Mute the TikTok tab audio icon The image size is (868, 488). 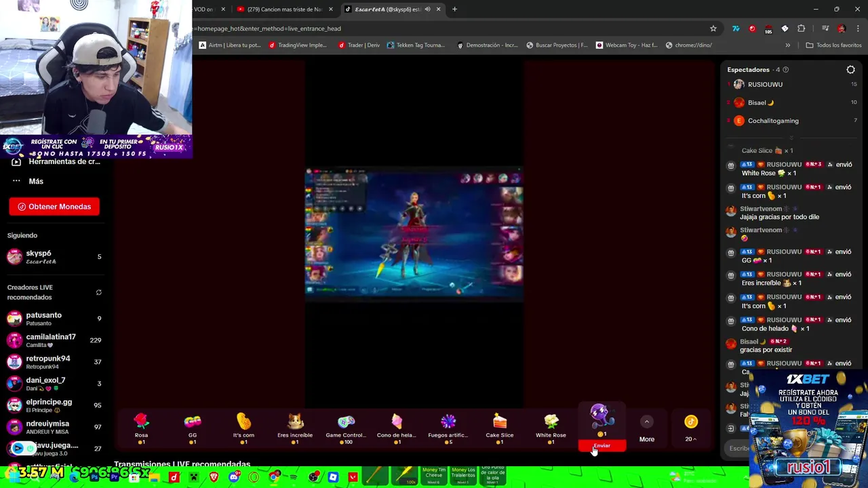[427, 9]
